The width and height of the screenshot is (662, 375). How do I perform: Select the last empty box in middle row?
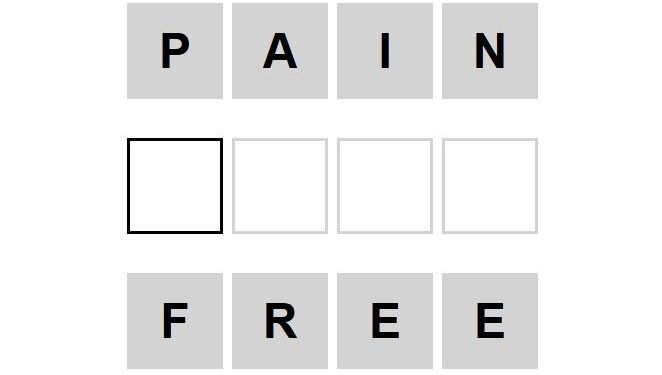[x=490, y=186]
